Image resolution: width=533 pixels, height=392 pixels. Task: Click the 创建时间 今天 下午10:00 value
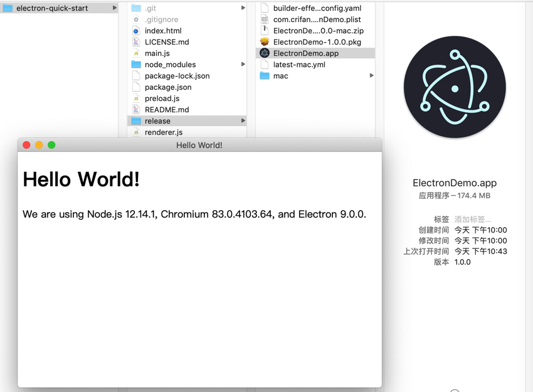[481, 230]
